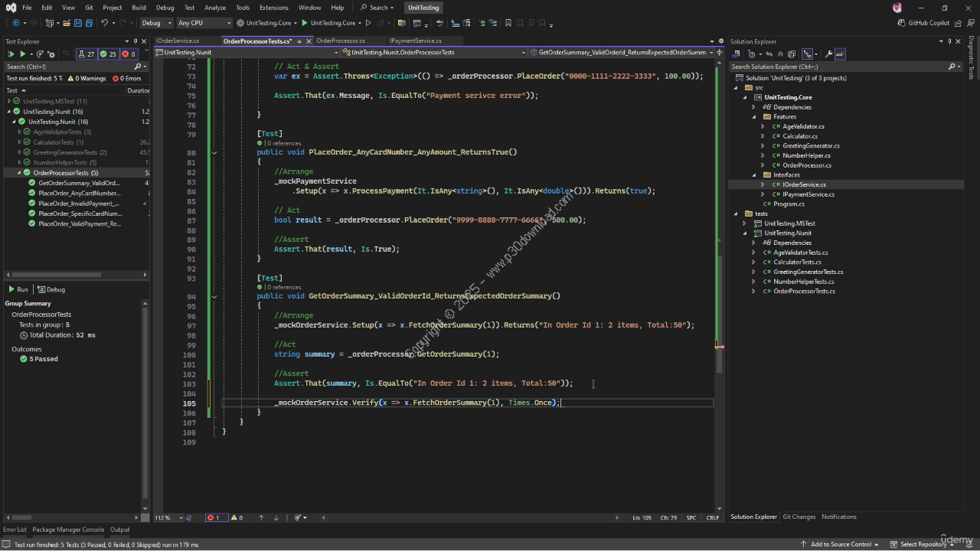This screenshot has height=551, width=980.
Task: Open the Build menu
Action: pyautogui.click(x=139, y=8)
